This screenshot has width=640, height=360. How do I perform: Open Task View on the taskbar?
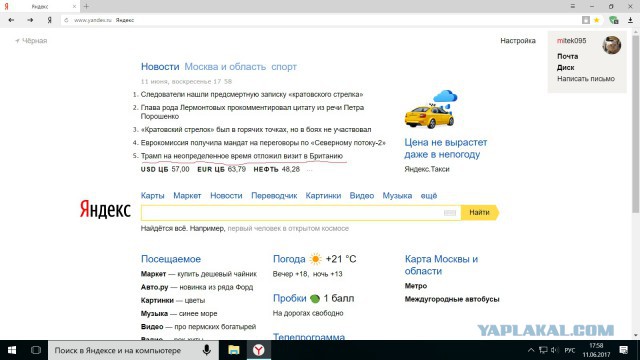pos(36,350)
